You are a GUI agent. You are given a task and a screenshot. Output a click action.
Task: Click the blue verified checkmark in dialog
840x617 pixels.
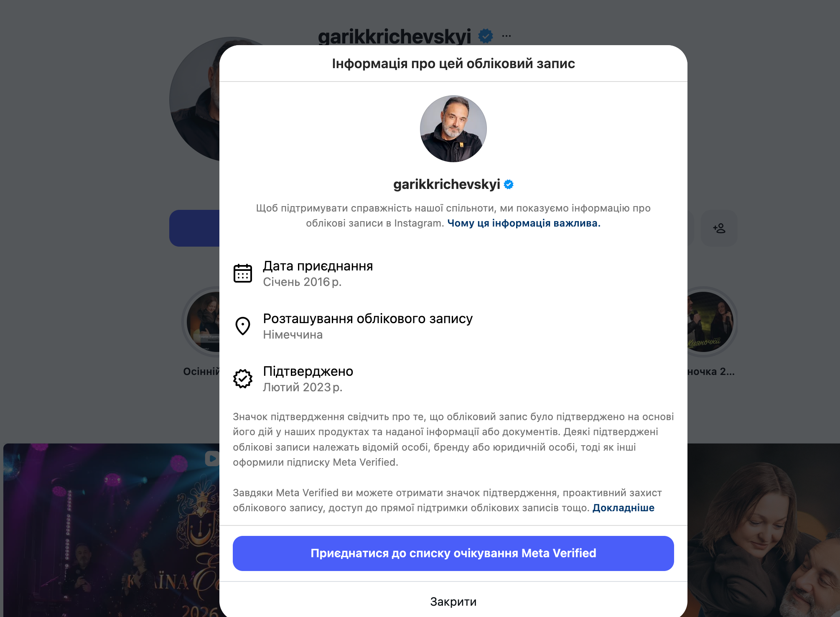point(509,184)
